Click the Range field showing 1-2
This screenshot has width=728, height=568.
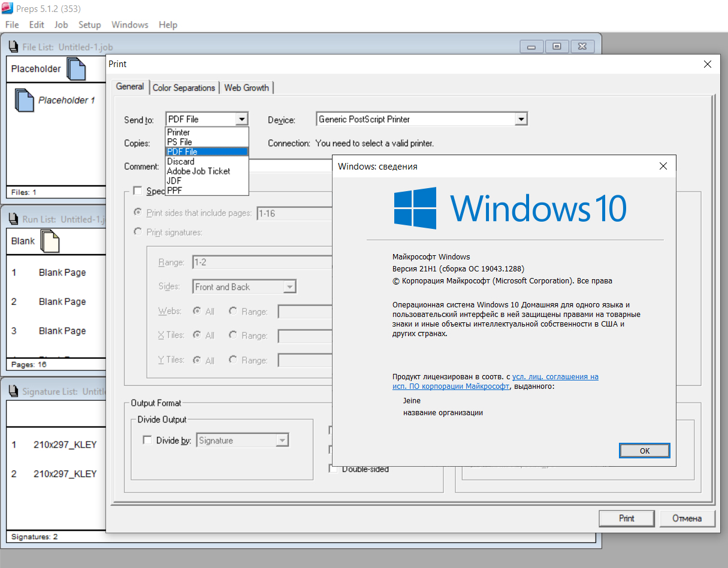point(262,262)
